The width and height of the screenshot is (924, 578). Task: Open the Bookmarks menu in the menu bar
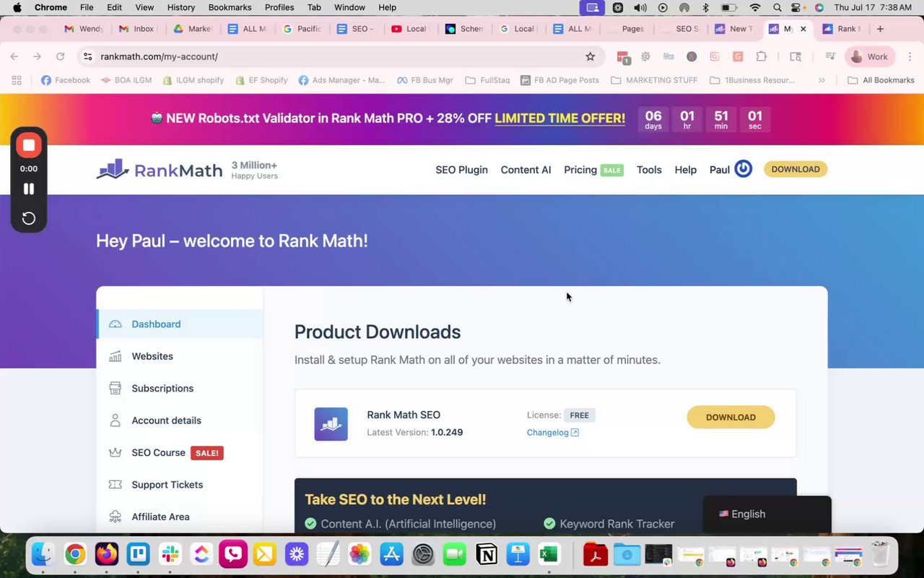[x=230, y=7]
